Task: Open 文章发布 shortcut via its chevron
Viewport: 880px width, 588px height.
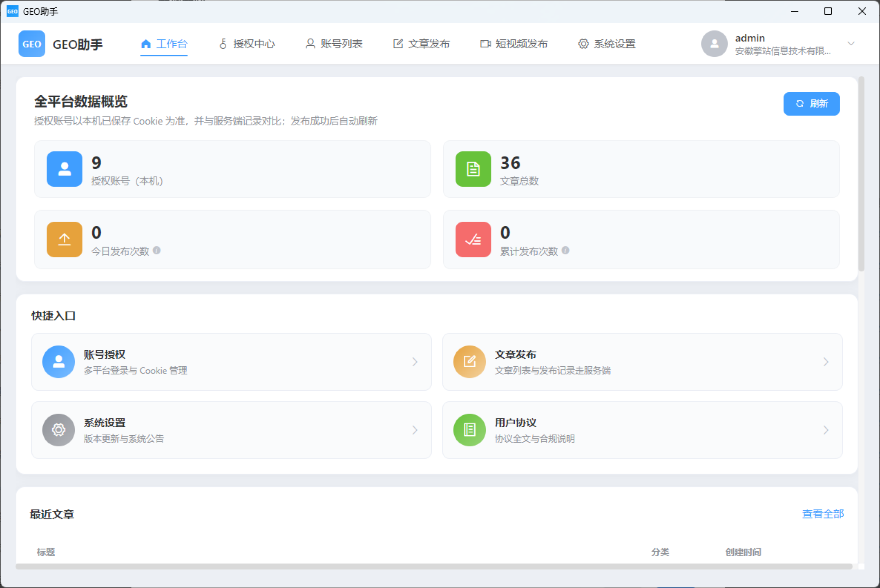Action: (x=826, y=362)
